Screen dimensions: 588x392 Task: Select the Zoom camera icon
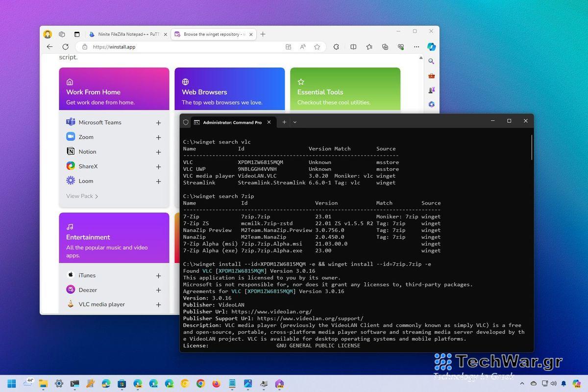pos(70,137)
